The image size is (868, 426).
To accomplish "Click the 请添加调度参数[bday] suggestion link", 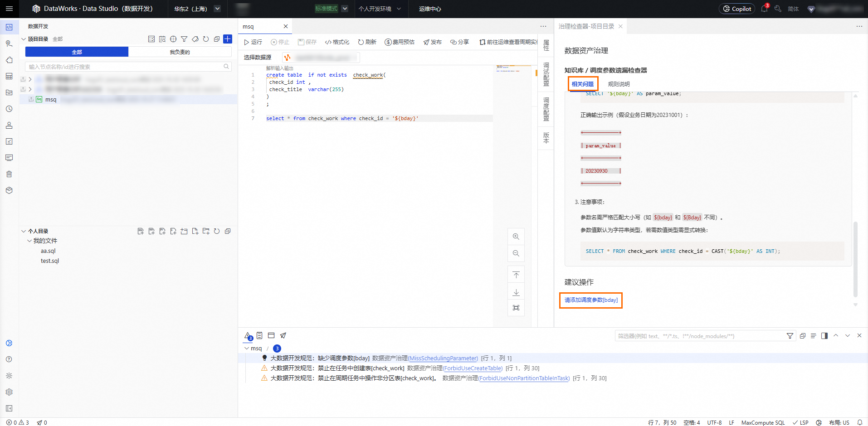I will click(591, 300).
